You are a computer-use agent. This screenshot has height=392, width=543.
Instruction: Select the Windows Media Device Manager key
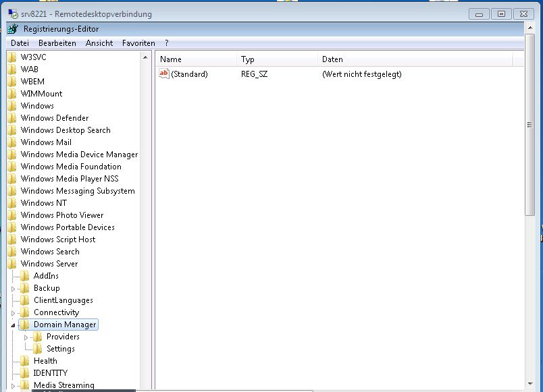(x=79, y=155)
